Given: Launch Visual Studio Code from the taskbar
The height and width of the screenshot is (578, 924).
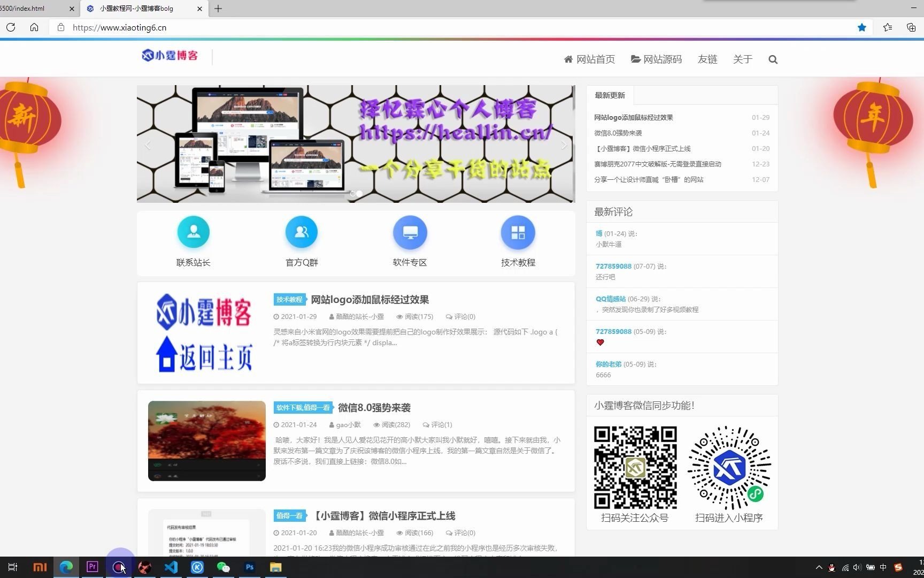Looking at the screenshot, I should pyautogui.click(x=171, y=567).
